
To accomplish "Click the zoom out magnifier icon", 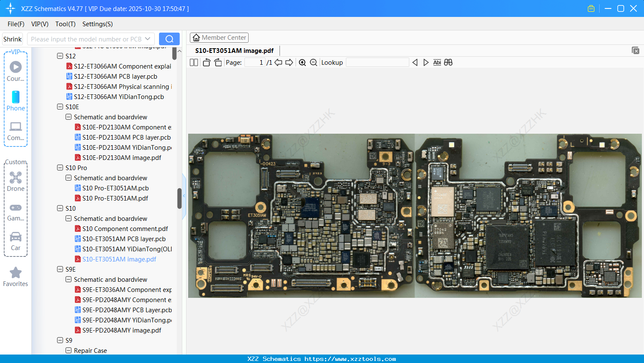I will (x=313, y=63).
